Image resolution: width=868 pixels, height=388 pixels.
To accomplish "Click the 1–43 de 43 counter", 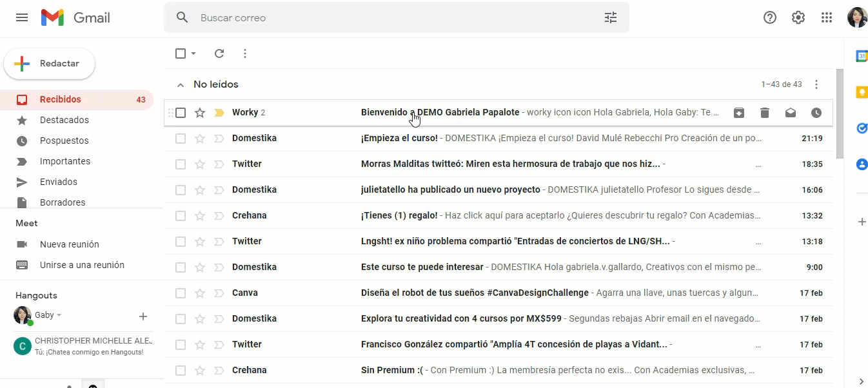I will pyautogui.click(x=781, y=84).
